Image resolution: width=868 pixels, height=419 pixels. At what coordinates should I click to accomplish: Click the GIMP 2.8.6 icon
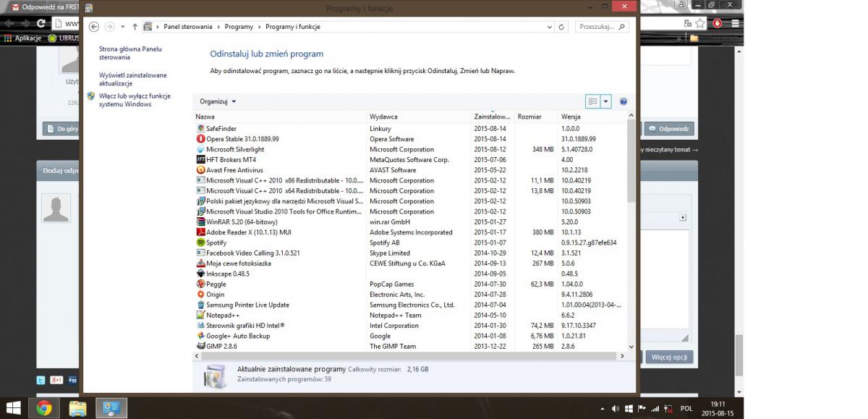(x=200, y=346)
